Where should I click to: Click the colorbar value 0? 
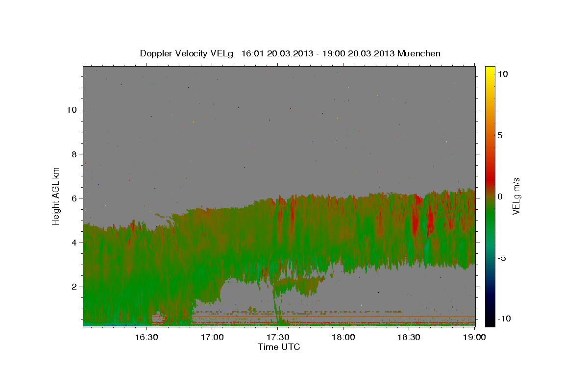click(x=500, y=196)
